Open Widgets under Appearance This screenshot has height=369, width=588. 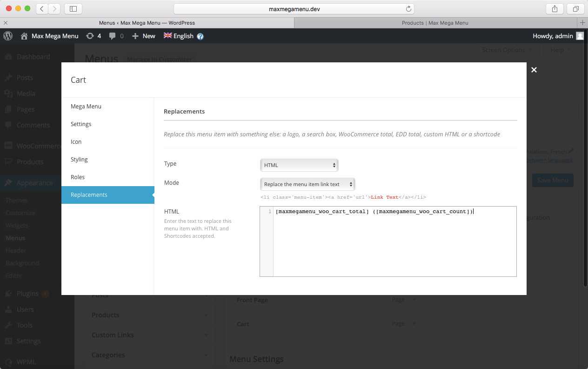pos(17,225)
